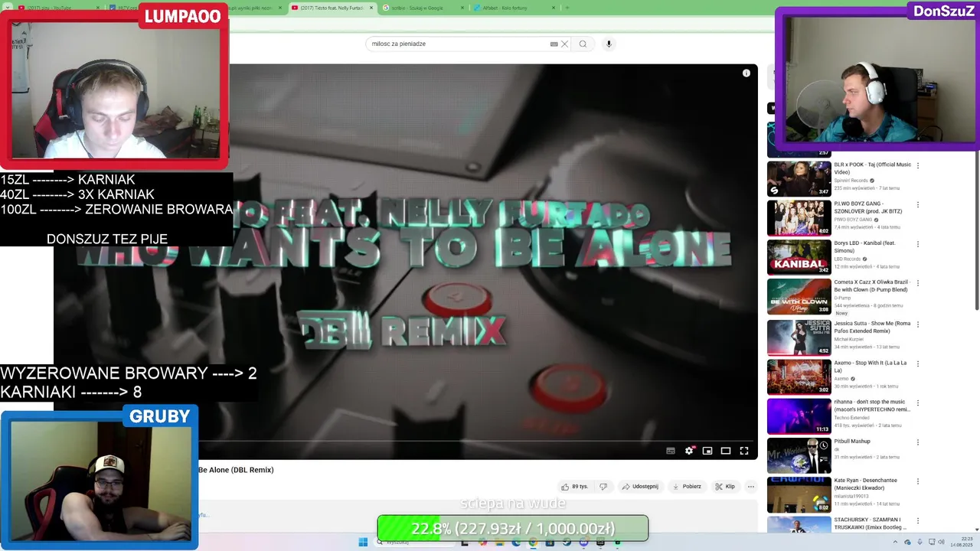Open options menu for Pitbull Mashup
The width and height of the screenshot is (980, 551).
(918, 442)
